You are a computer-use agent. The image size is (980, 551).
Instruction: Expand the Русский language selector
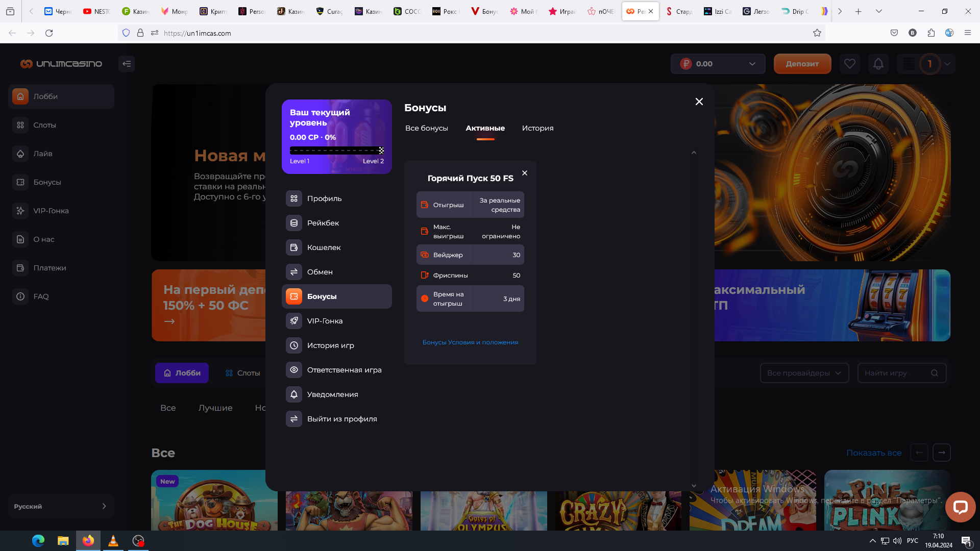[61, 506]
